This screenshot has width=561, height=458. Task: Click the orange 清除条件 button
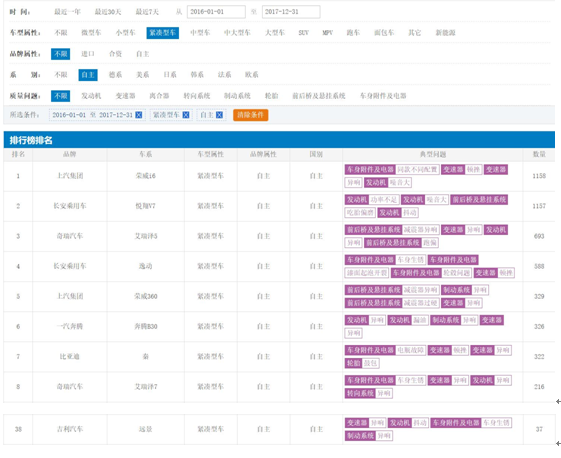(x=250, y=115)
